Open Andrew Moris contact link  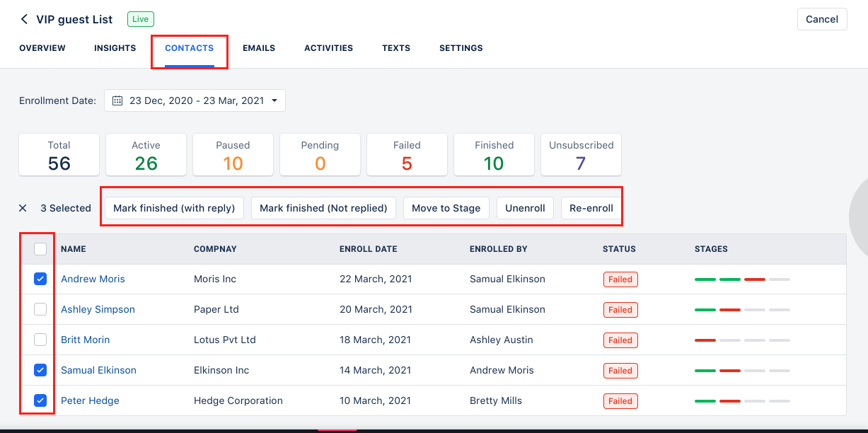93,279
